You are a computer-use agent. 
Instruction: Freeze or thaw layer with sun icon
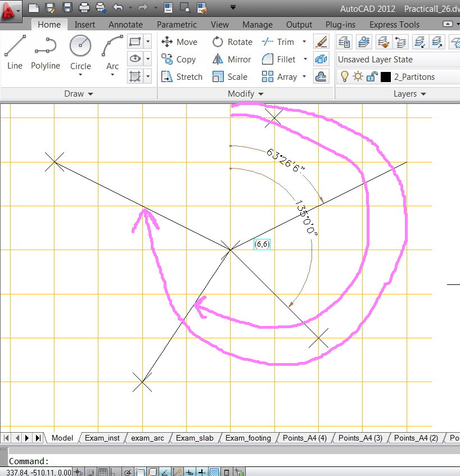click(358, 76)
